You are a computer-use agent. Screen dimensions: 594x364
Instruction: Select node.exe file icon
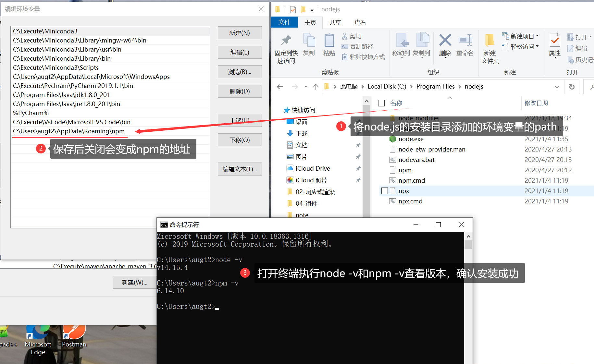392,139
